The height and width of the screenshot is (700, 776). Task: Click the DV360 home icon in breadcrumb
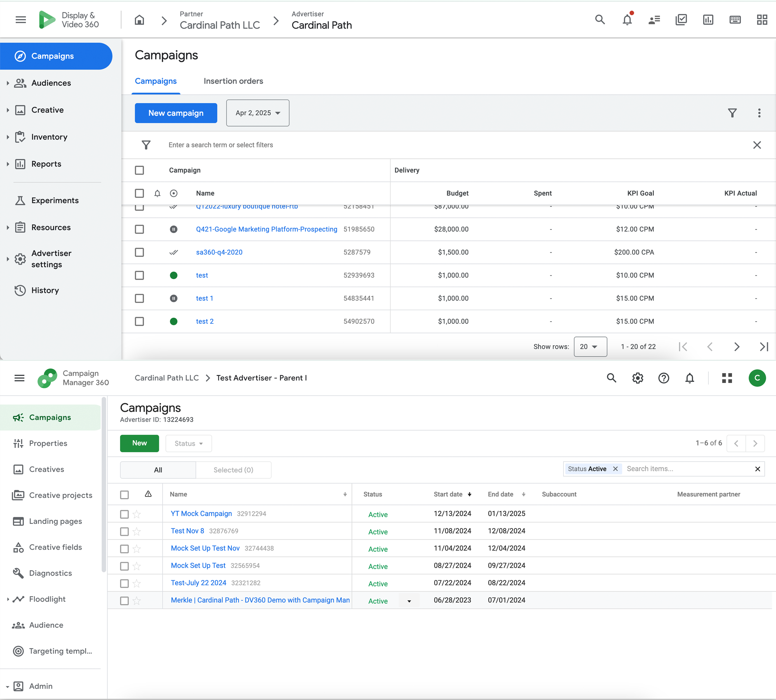(x=139, y=20)
